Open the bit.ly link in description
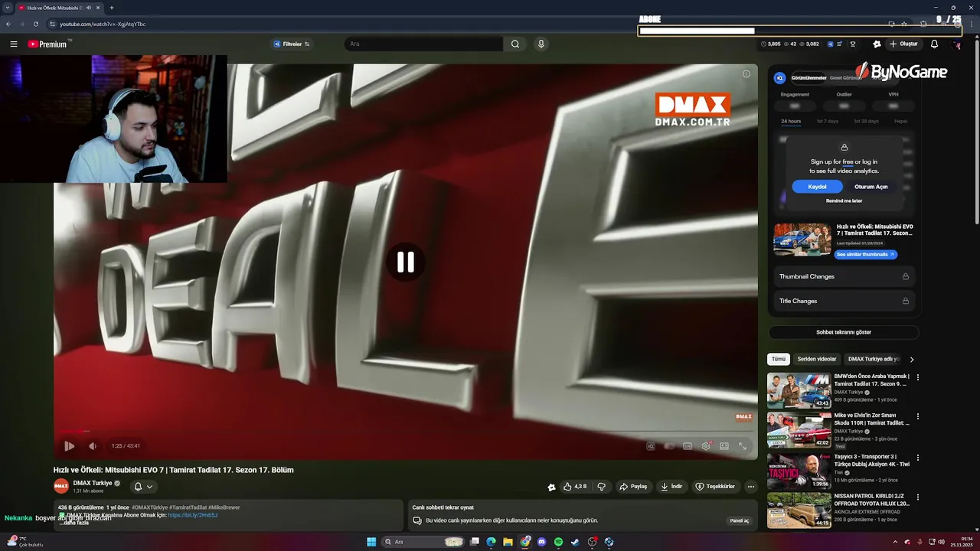This screenshot has width=980, height=551. coord(193,515)
